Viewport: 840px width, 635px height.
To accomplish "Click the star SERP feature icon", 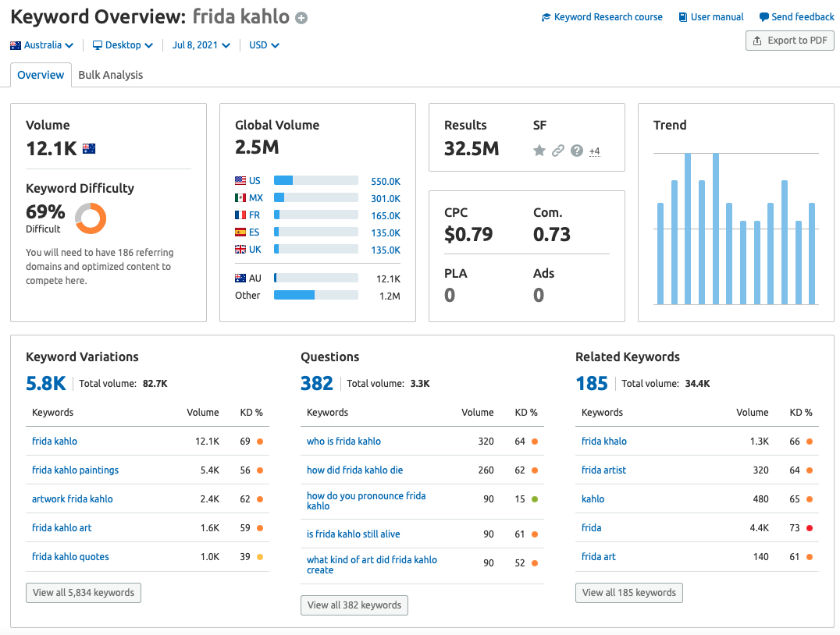I will (x=539, y=151).
